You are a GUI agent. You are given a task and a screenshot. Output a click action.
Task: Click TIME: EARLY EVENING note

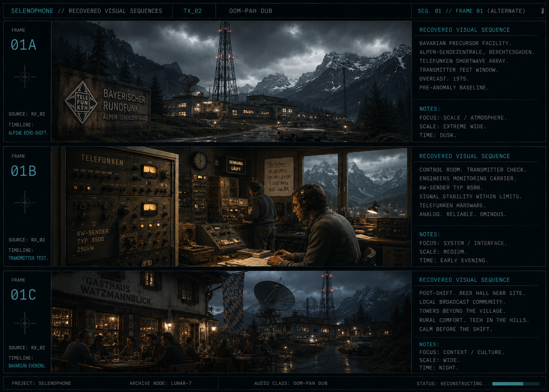click(454, 261)
